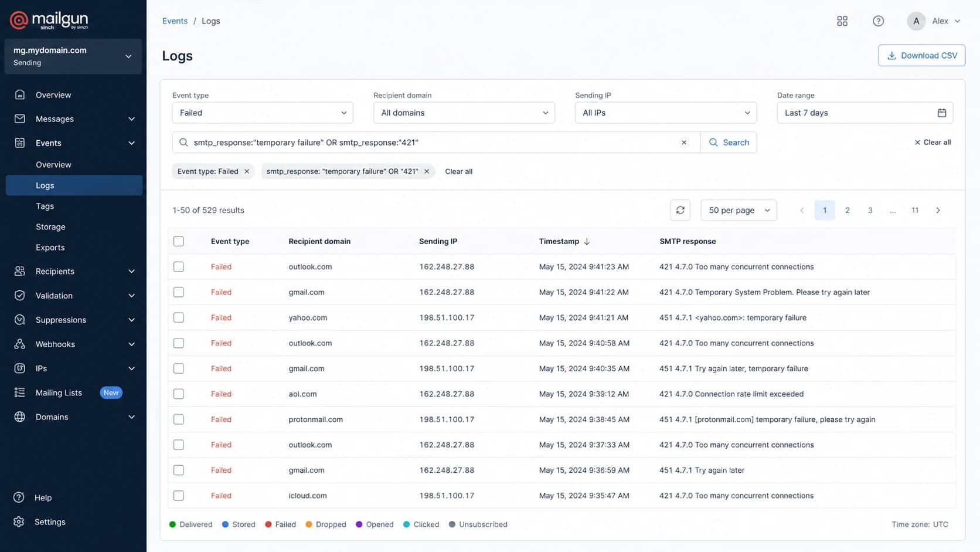Viewport: 980px width, 552px height.
Task: Click the magnifier icon in the search field
Action: point(183,143)
